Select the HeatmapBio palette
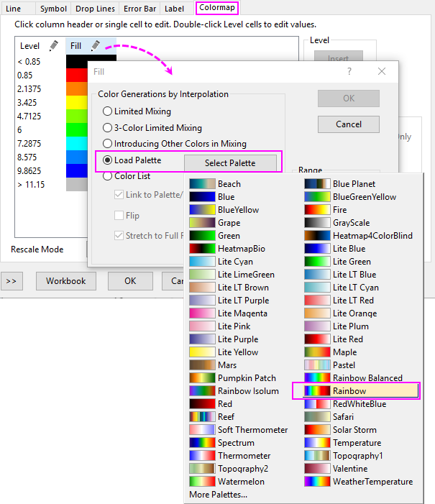The width and height of the screenshot is (435, 504). tap(227, 249)
